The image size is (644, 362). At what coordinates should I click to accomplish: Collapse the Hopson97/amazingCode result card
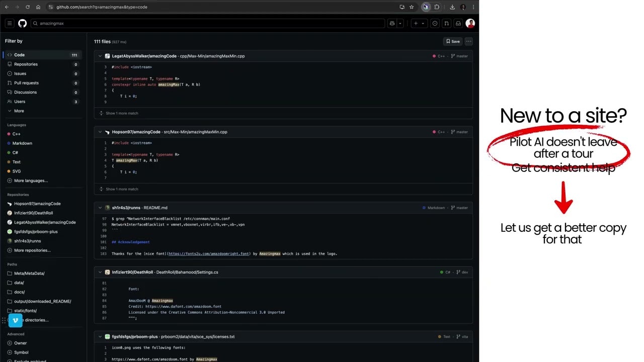[x=100, y=132]
